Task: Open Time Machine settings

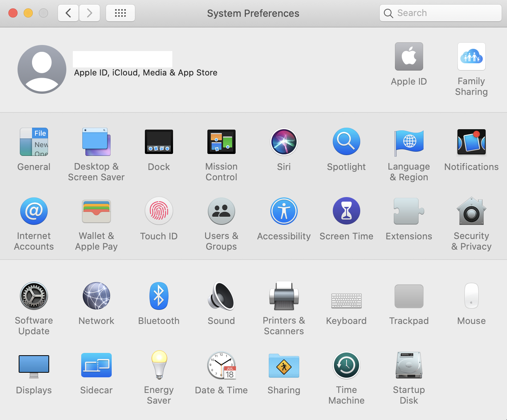Action: (x=346, y=365)
